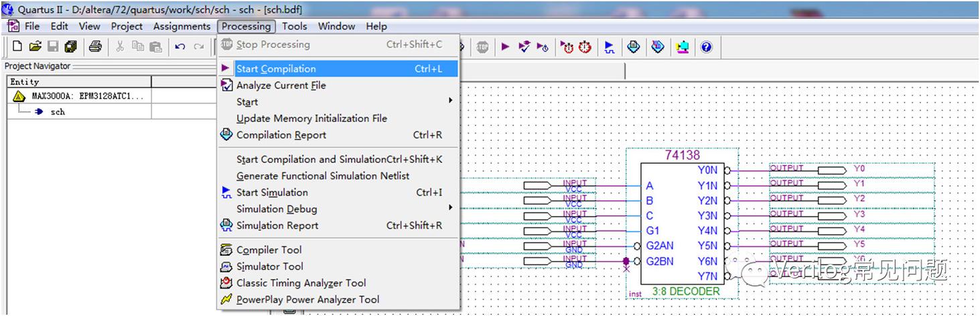The image size is (980, 316).
Task: Click the Start Analysis & Synthesis checkmark icon
Action: tap(524, 46)
